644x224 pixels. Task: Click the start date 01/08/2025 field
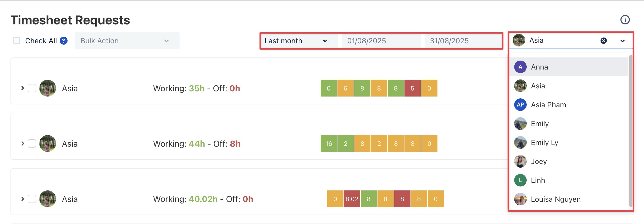[x=367, y=41]
